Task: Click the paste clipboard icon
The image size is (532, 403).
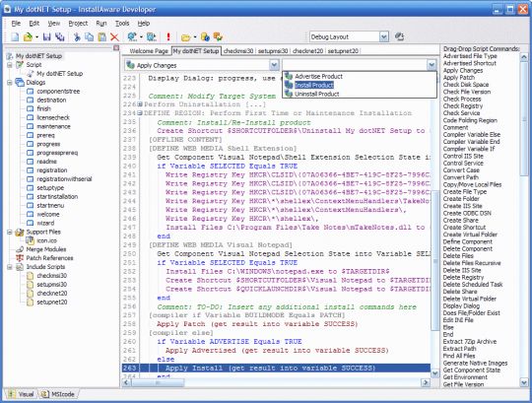Action: [x=101, y=36]
